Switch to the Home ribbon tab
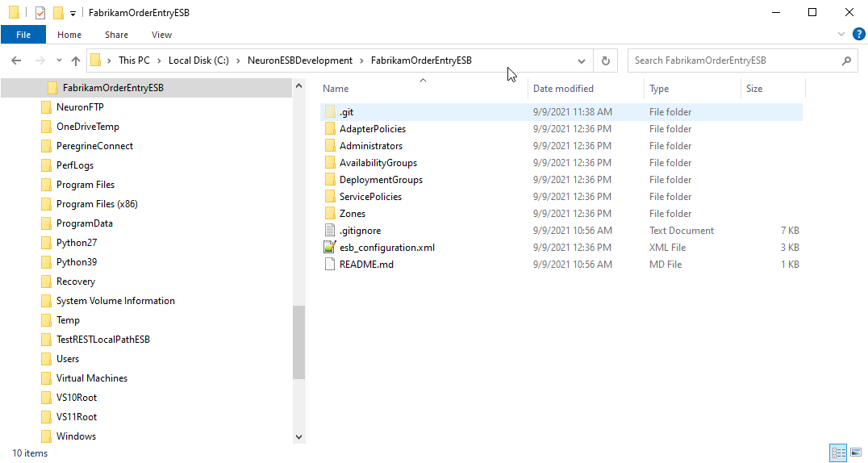 69,35
